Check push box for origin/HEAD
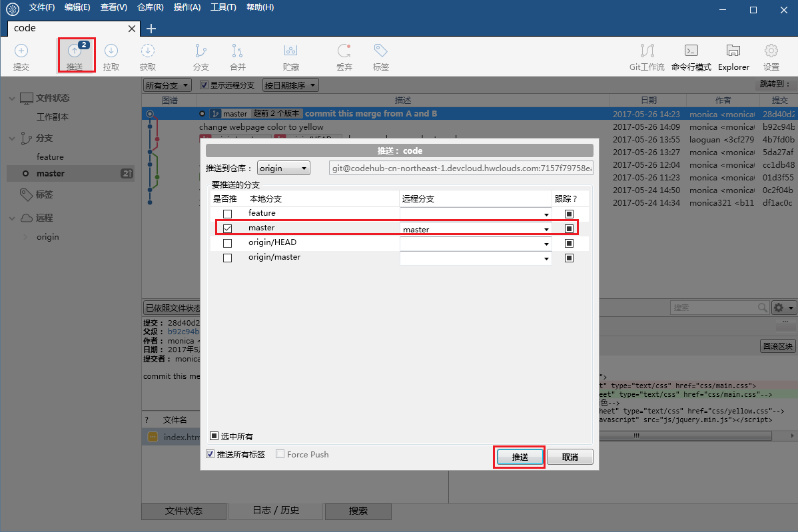The image size is (798, 532). pyautogui.click(x=228, y=243)
